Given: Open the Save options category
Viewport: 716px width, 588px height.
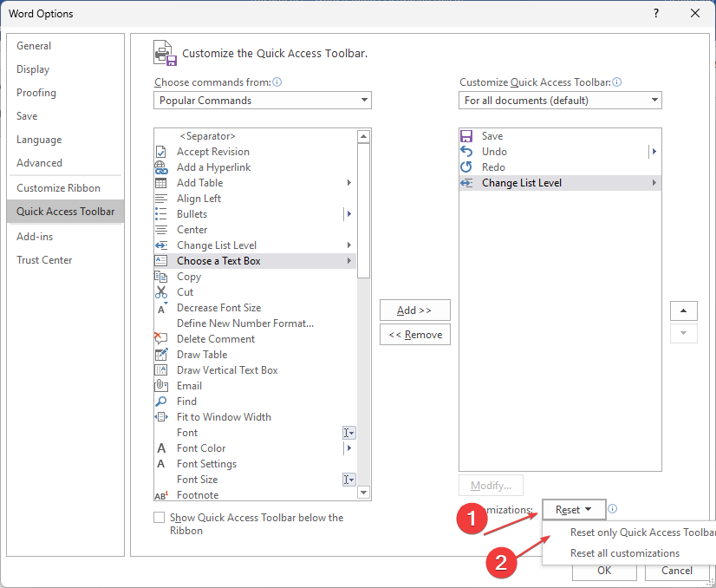Looking at the screenshot, I should click(65, 116).
